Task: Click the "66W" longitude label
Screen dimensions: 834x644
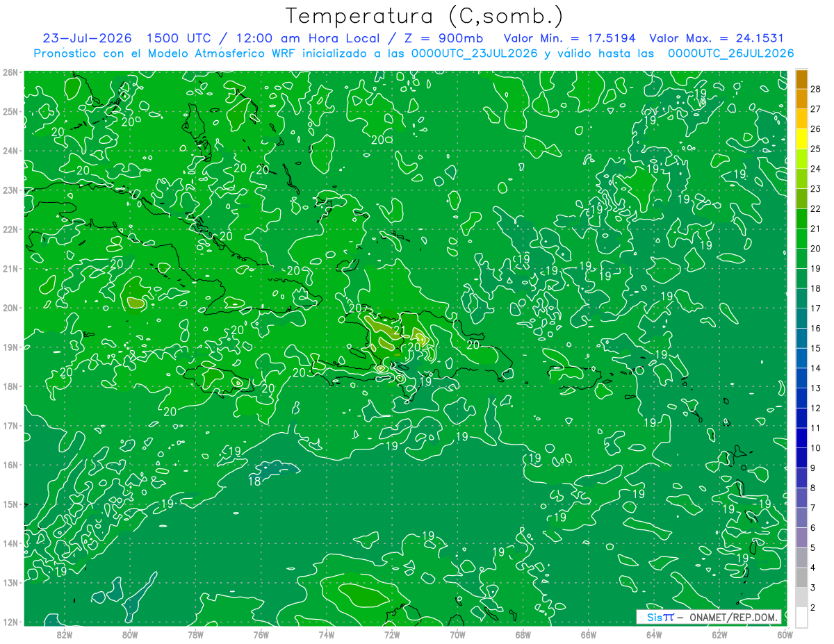Action: 588,634
